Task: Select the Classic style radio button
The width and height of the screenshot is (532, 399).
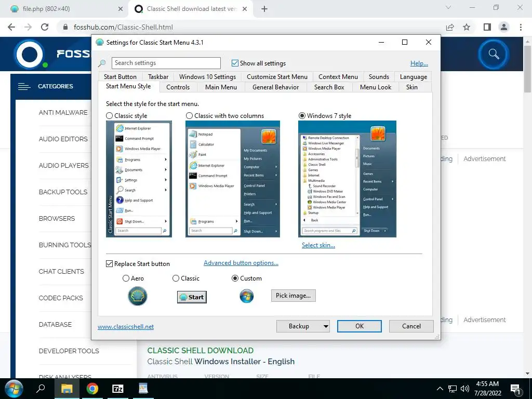Action: pos(109,116)
